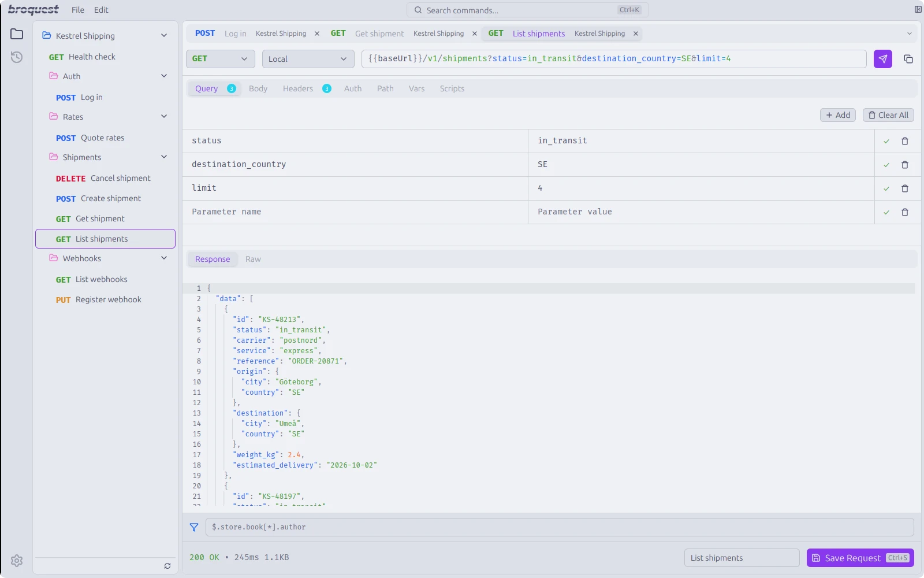Collapse the Auth folder
924x578 pixels.
pos(164,76)
